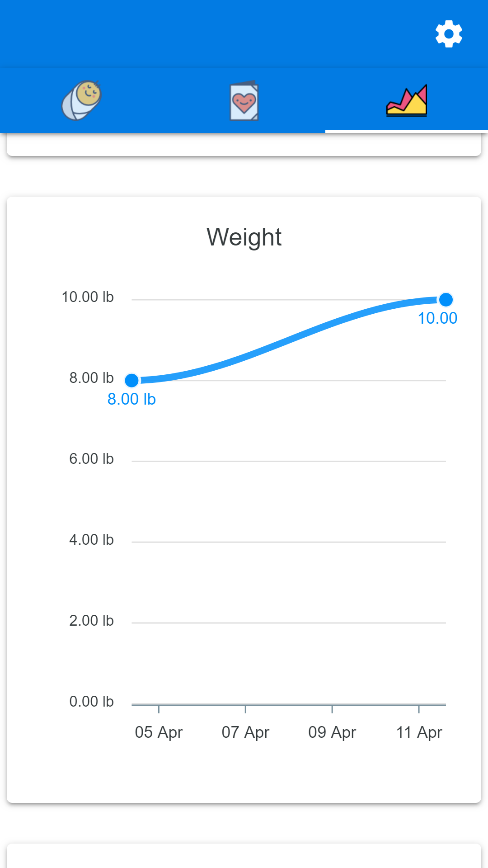
Task: Tap the Weight chart title
Action: [244, 237]
